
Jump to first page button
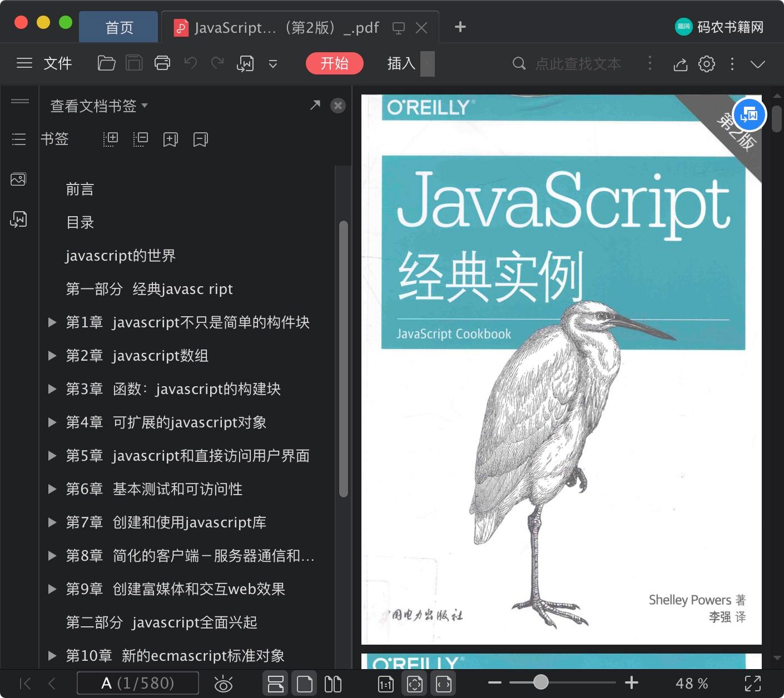point(25,683)
